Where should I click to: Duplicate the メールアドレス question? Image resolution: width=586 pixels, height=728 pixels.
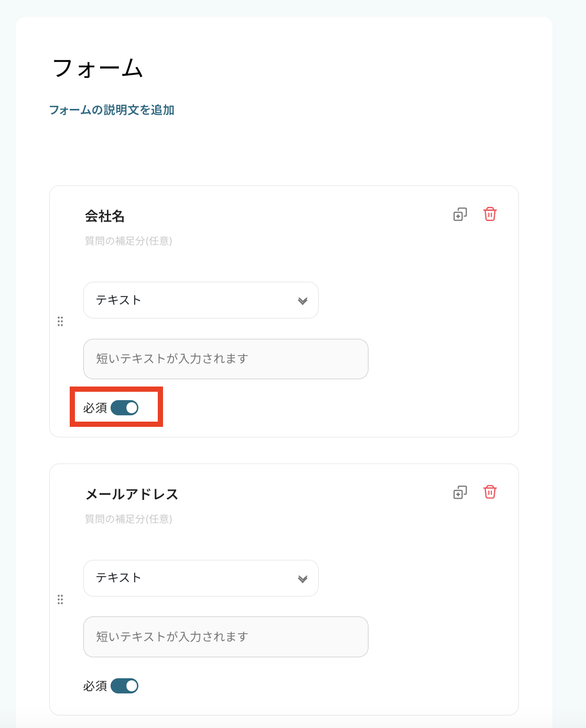pos(460,492)
